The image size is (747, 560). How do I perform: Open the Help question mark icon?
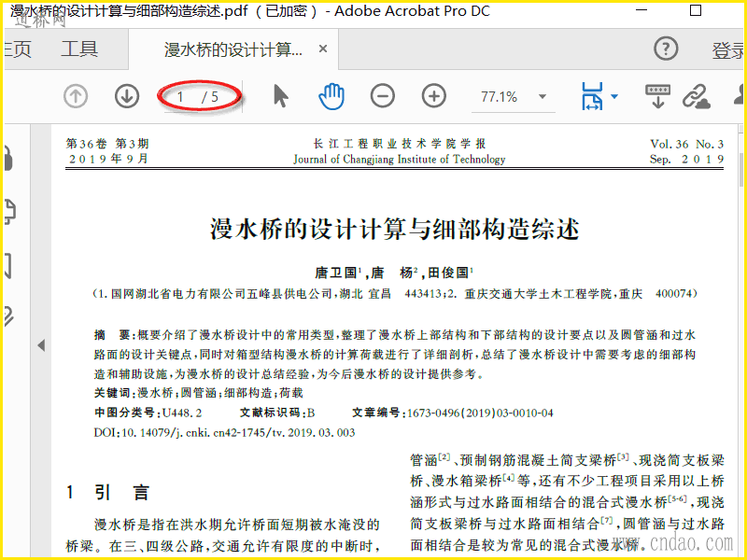tap(666, 49)
